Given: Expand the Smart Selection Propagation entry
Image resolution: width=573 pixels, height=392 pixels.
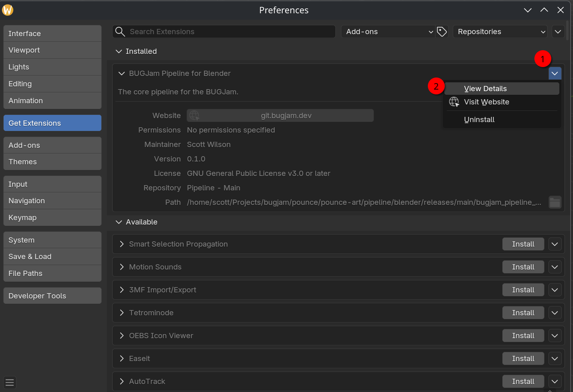Looking at the screenshot, I should click(x=122, y=244).
